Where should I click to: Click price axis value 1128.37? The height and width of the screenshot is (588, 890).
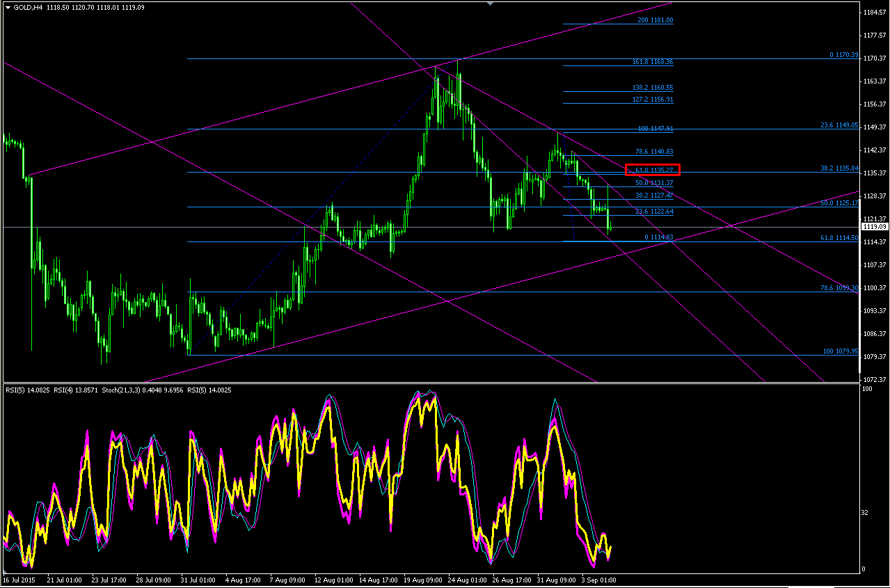pos(873,196)
